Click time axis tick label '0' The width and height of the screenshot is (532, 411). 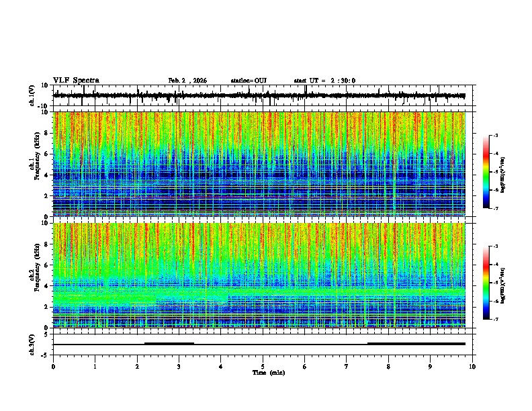[53, 367]
